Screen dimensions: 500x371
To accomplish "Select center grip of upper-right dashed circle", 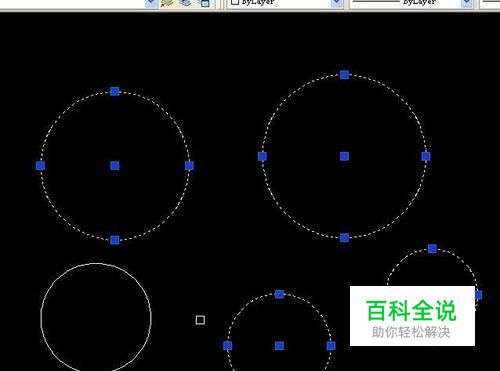I will click(344, 156).
